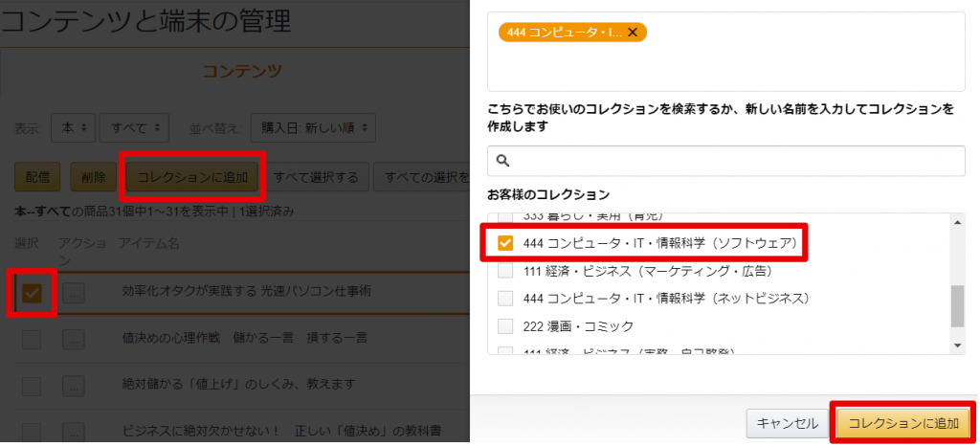Select the 絶対儲かる「値上げ」 book checkbox
980x446 pixels.
click(32, 386)
